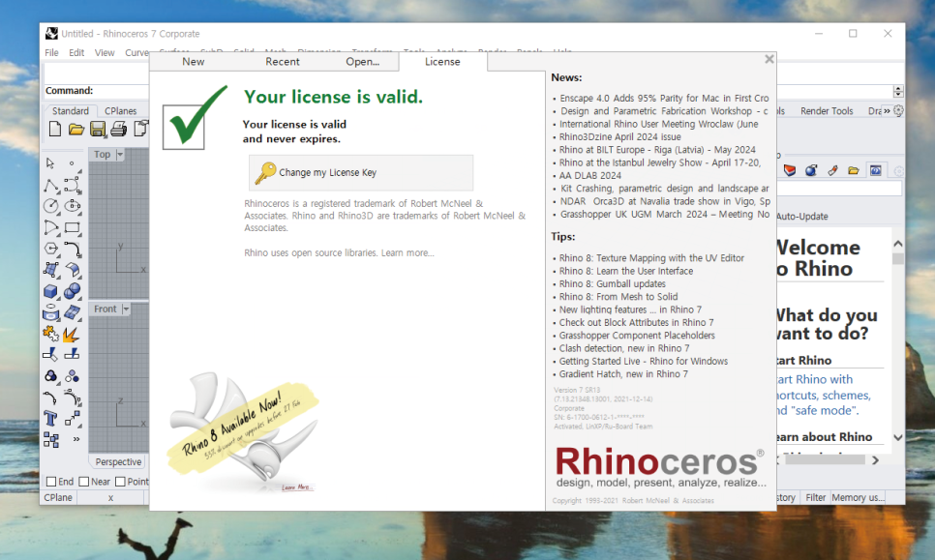The image size is (935, 560).
Task: Select the Render Tools toolbar tab
Action: pyautogui.click(x=827, y=111)
